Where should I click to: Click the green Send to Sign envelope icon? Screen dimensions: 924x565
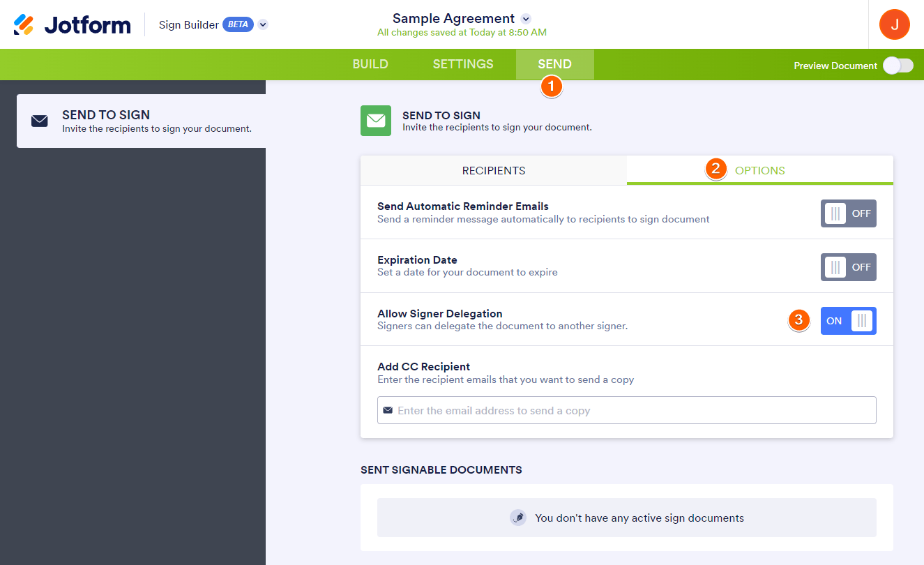click(376, 121)
